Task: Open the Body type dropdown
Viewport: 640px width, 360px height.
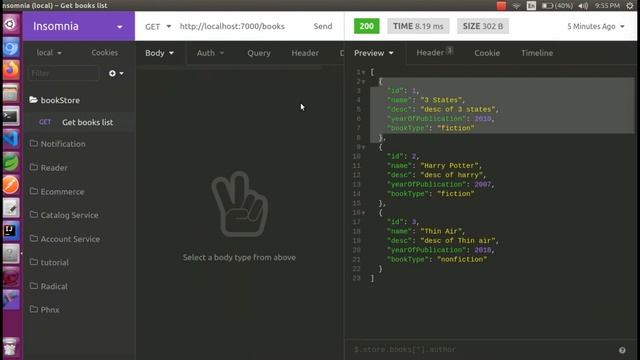Action: 160,53
